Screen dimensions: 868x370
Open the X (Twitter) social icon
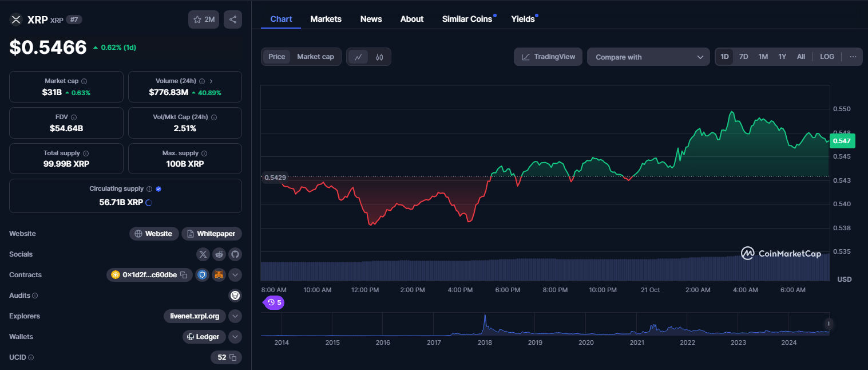pos(203,254)
